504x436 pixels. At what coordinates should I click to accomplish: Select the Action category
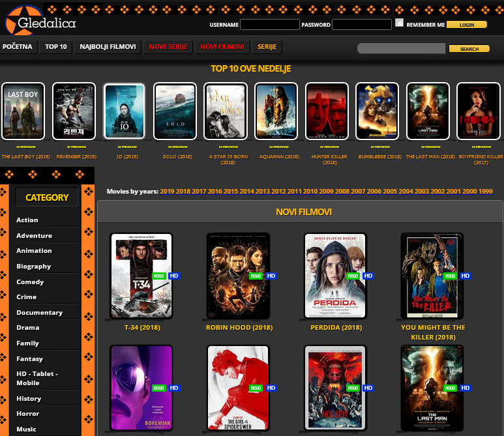click(27, 220)
